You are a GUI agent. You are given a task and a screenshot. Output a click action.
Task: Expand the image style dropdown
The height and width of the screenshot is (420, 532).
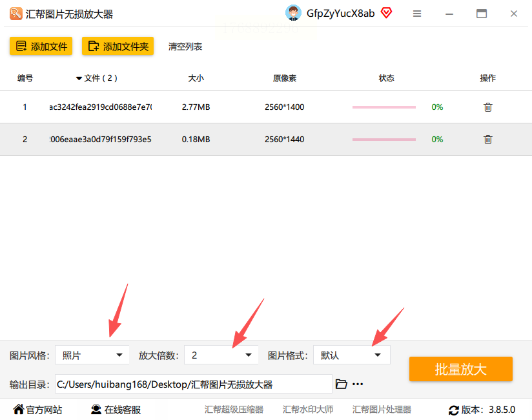(x=92, y=355)
